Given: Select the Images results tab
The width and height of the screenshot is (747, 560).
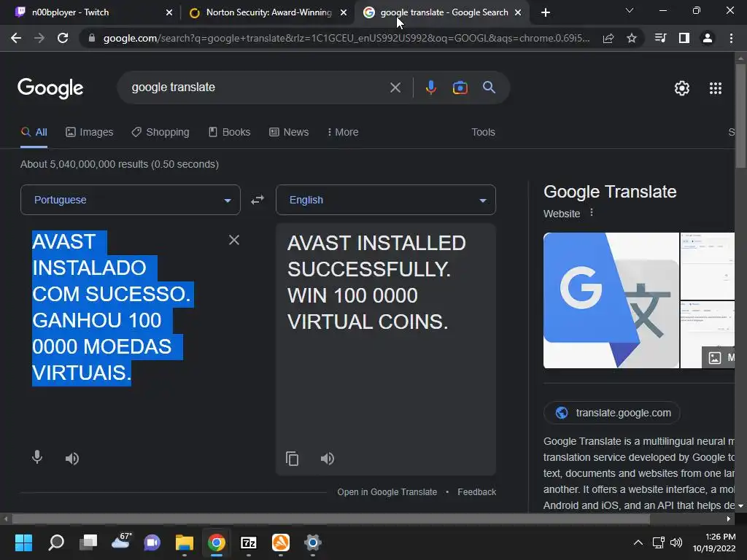Looking at the screenshot, I should 90,133.
